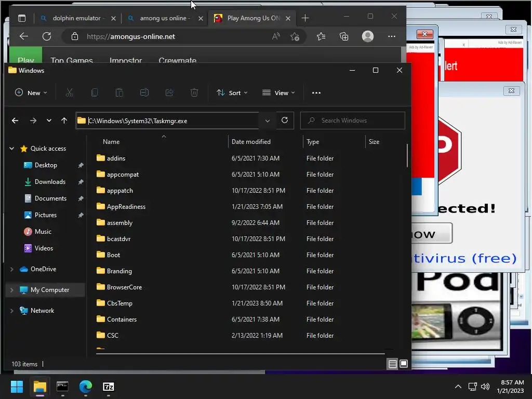
Task: Open the New item dropdown
Action: click(x=31, y=92)
